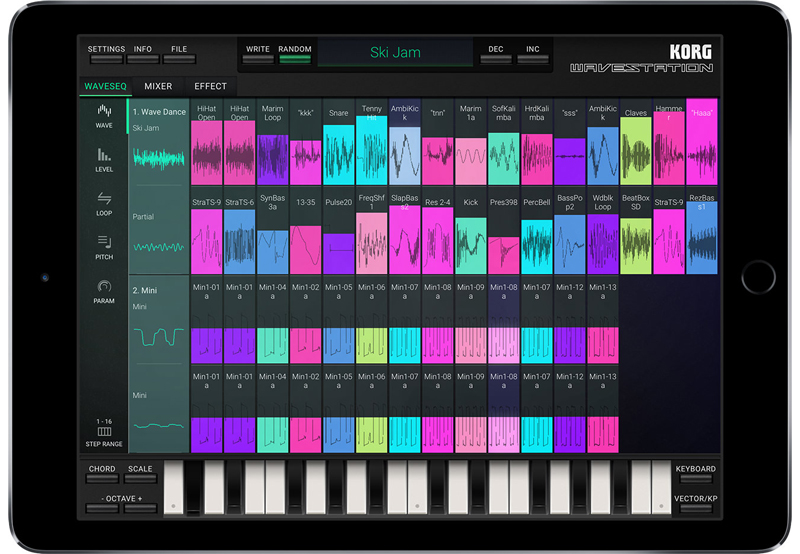Select the RezBas s1 step

point(702,232)
